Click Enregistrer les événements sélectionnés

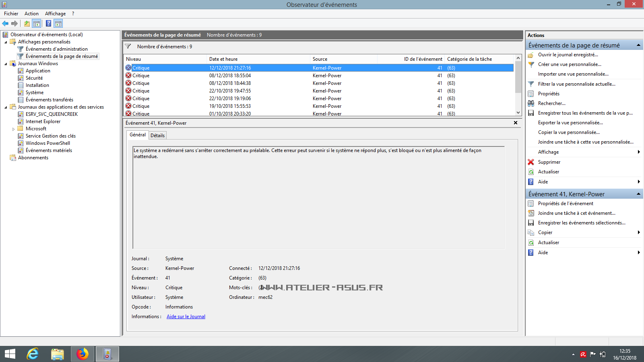(x=581, y=223)
